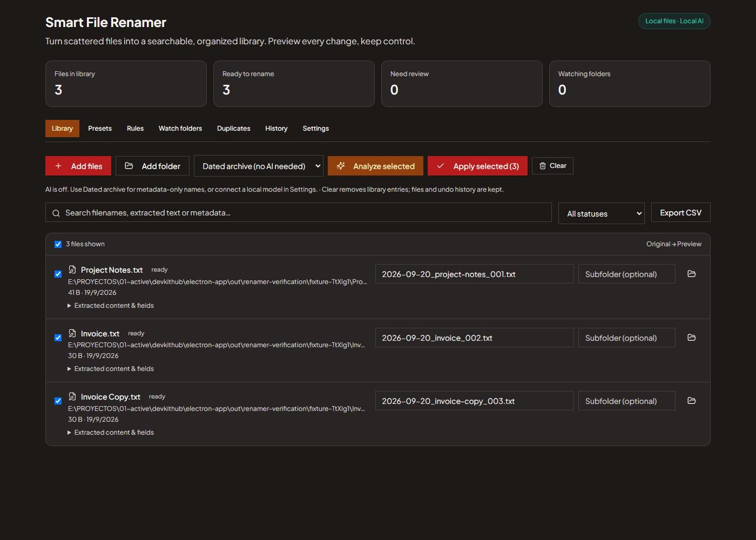This screenshot has height=540, width=756.
Task: Toggle the select-all '3 files shown' checkbox
Action: [x=58, y=244]
